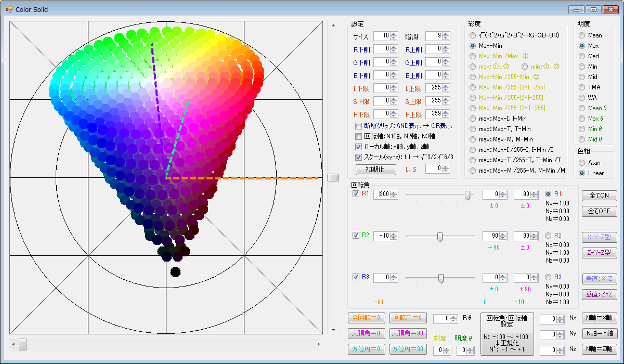Select the green R2 axis radio button
Image resolution: width=624 pixels, height=364 pixels.
pyautogui.click(x=548, y=236)
